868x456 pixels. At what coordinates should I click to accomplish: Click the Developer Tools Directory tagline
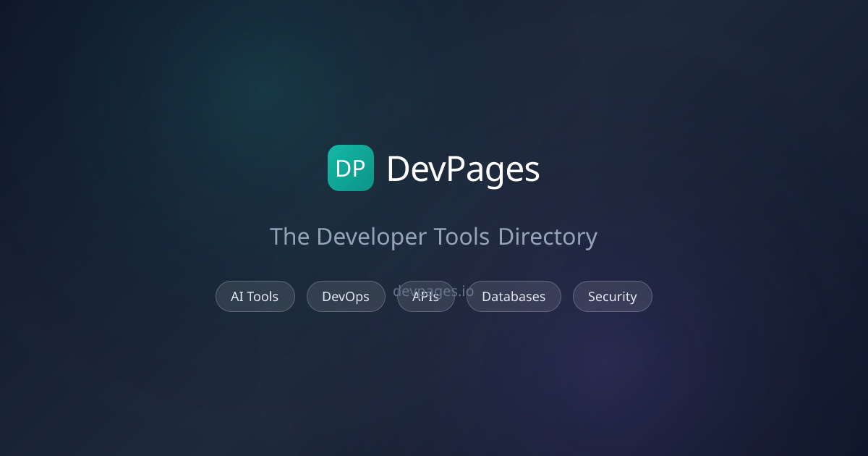[x=433, y=237]
